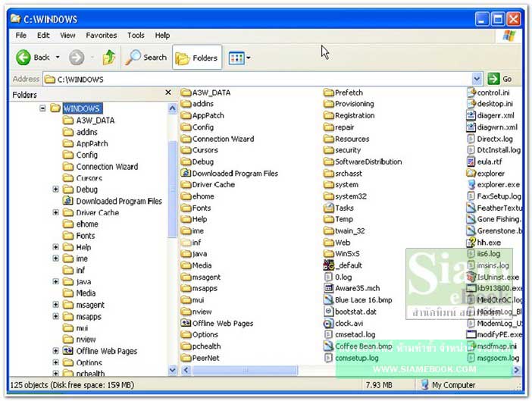Click folder tree scroll down arrow
The image size is (532, 401).
(172, 370)
